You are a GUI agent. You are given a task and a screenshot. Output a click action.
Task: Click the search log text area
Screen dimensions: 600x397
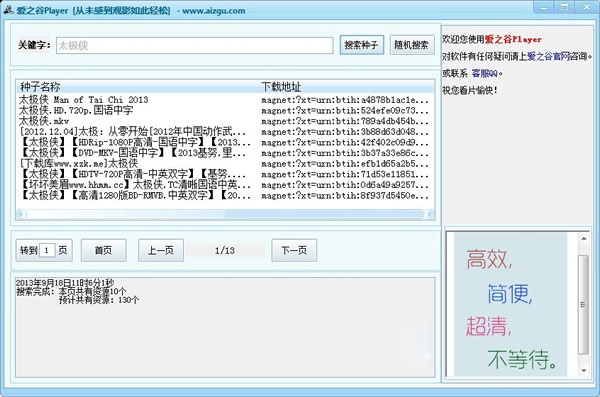[x=225, y=327]
